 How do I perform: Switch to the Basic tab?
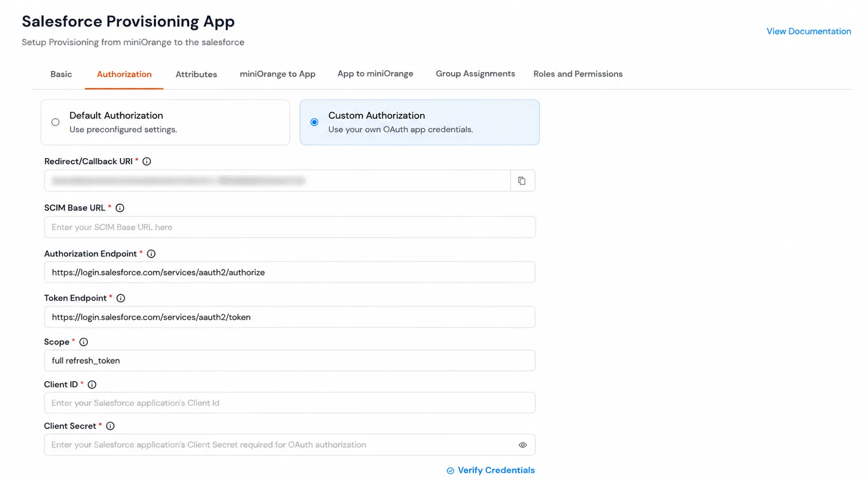coord(61,74)
